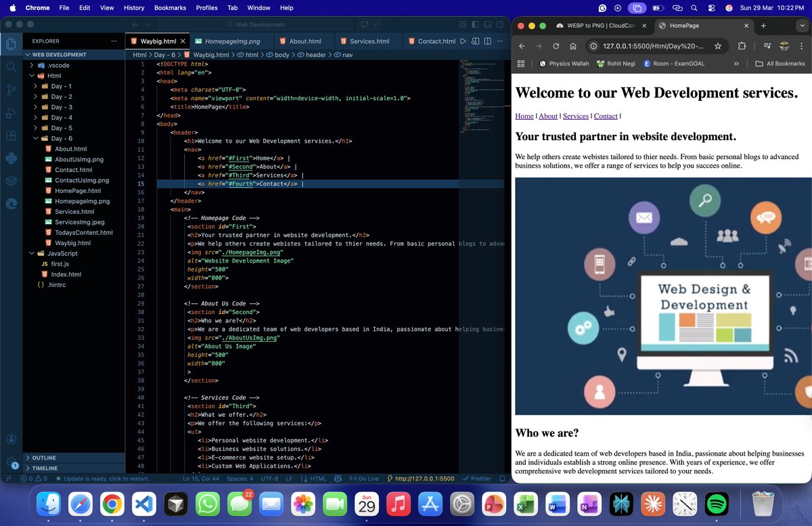812x526 pixels.
Task: Open the Accounts icon in VS Code
Action: click(11, 440)
